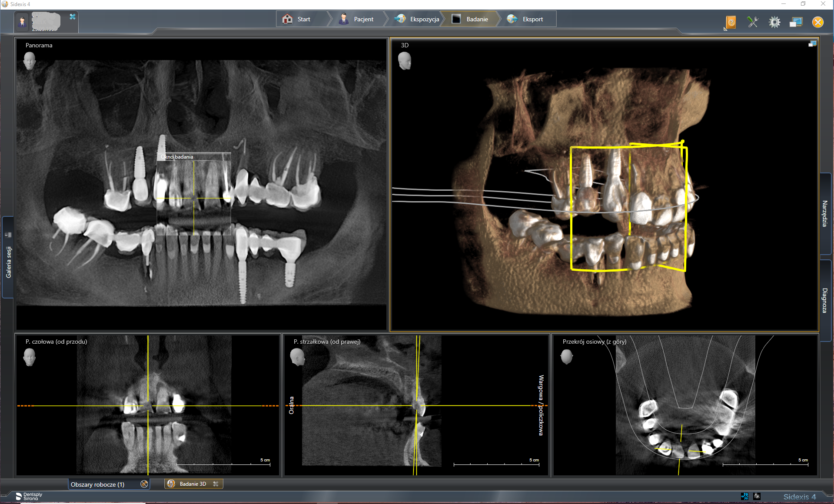This screenshot has width=834, height=504.
Task: Click the head orientation icon in 3D view
Action: [x=405, y=61]
